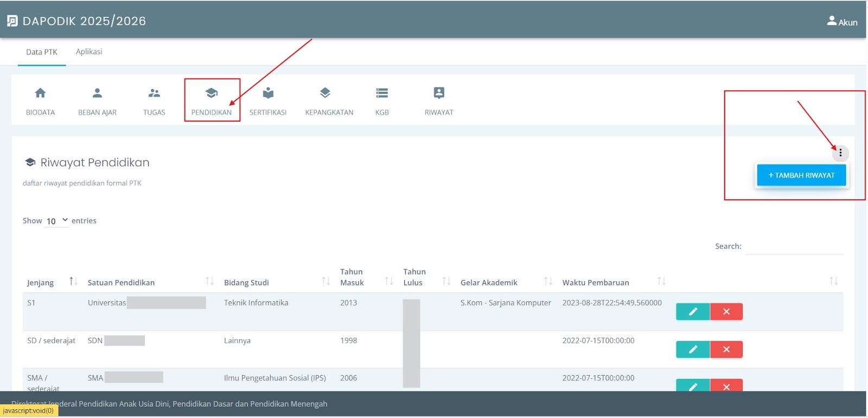Edit the SMA Ilmu Pengetahuan Sosial row
The height and width of the screenshot is (418, 868).
click(693, 385)
